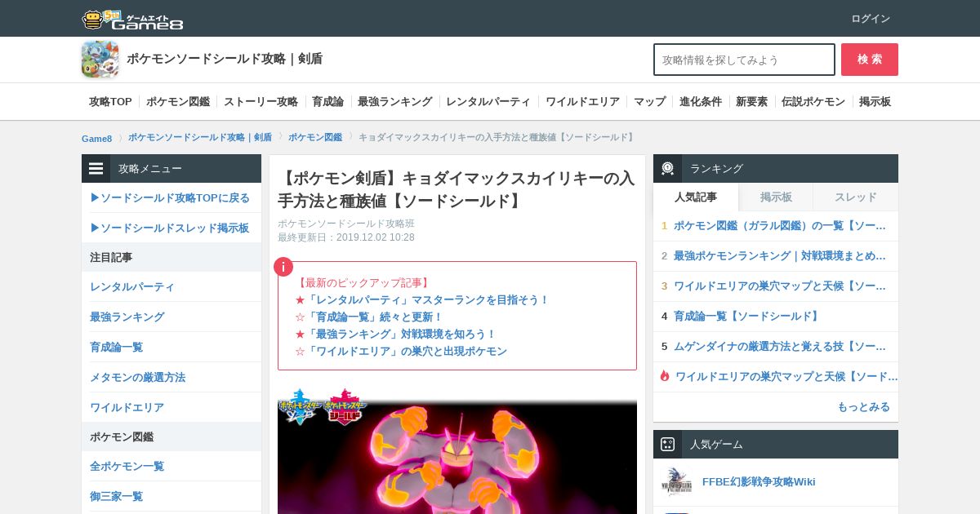The image size is (980, 514).
Task: Open 進化条件 in navigation bar
Action: [x=701, y=102]
